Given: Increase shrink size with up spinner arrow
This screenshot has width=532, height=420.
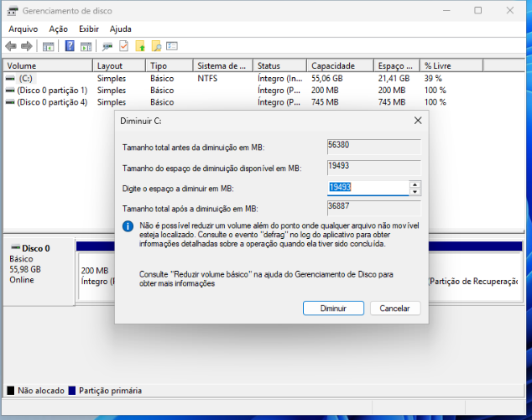Looking at the screenshot, I should click(x=415, y=184).
